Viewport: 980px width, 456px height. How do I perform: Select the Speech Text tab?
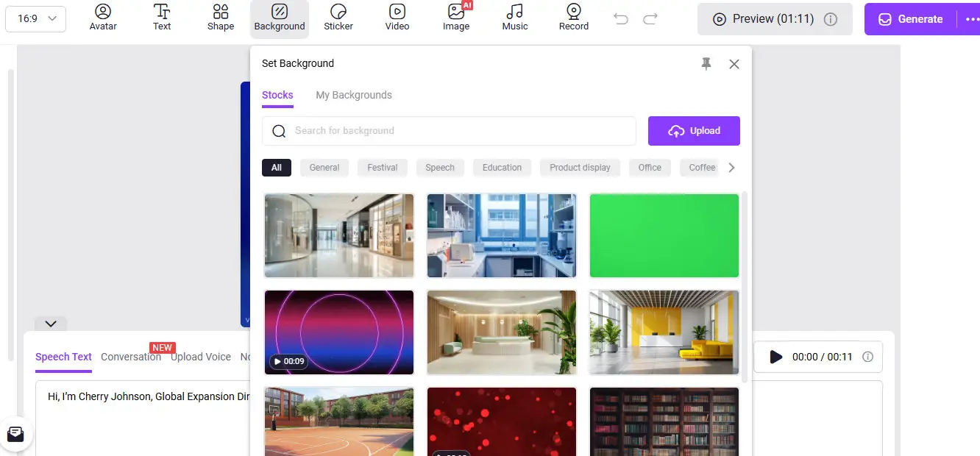click(63, 357)
